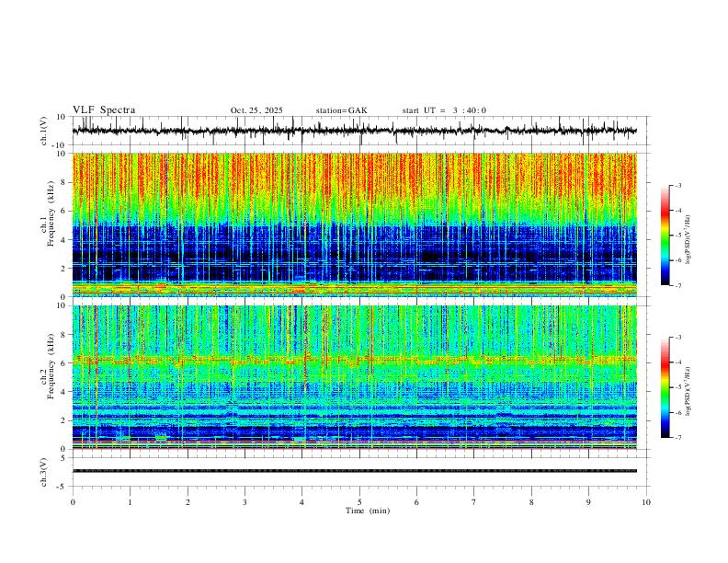728x563 pixels.
Task: Click the ch.1 PSD color scale bar
Action: 665,236
